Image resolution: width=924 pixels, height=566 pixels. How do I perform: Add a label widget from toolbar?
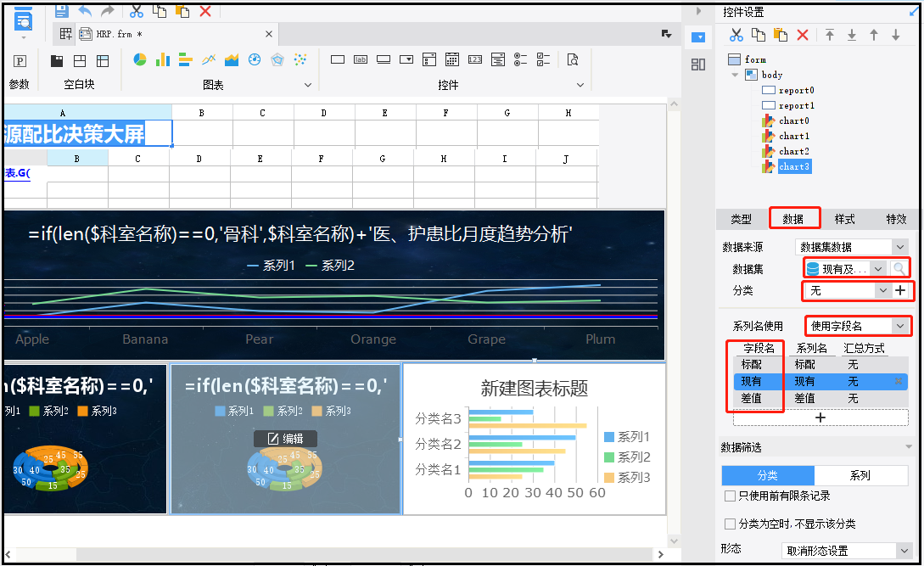click(361, 59)
